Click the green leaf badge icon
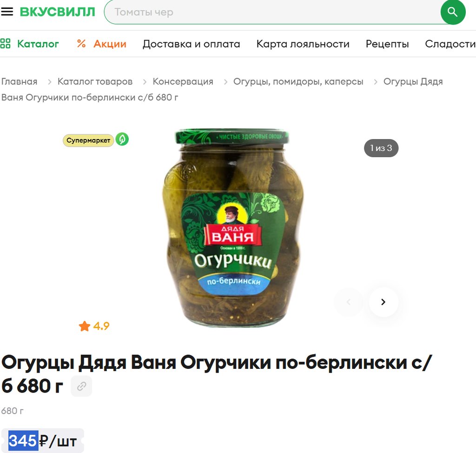Image resolution: width=476 pixels, height=453 pixels. coord(122,140)
